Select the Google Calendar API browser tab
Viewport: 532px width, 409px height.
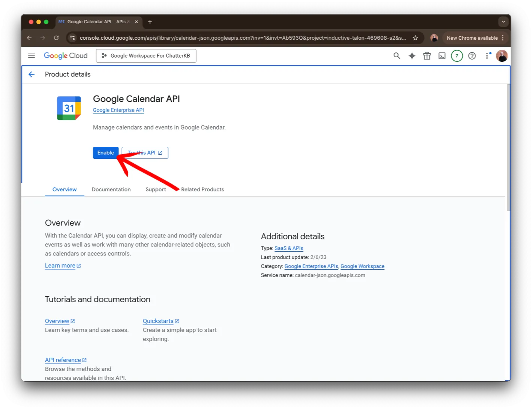(99, 22)
